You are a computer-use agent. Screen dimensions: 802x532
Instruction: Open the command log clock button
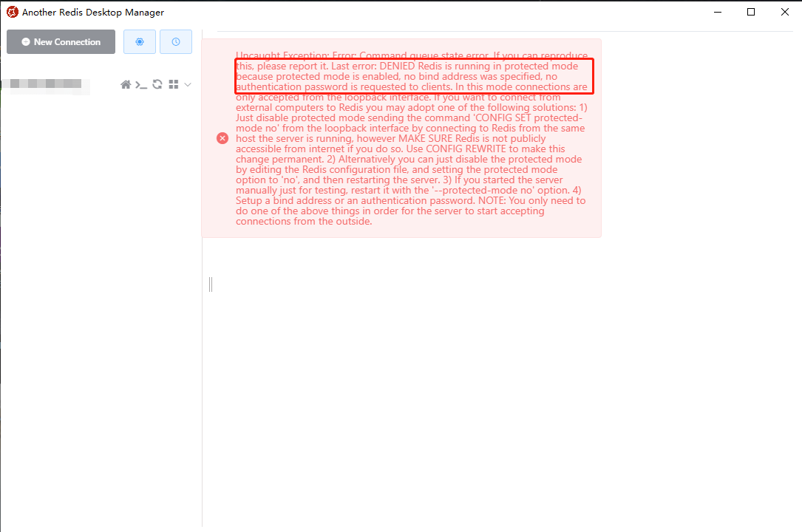tap(176, 42)
